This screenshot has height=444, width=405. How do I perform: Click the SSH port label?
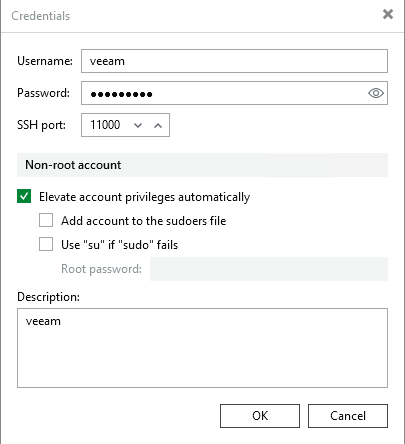41,125
